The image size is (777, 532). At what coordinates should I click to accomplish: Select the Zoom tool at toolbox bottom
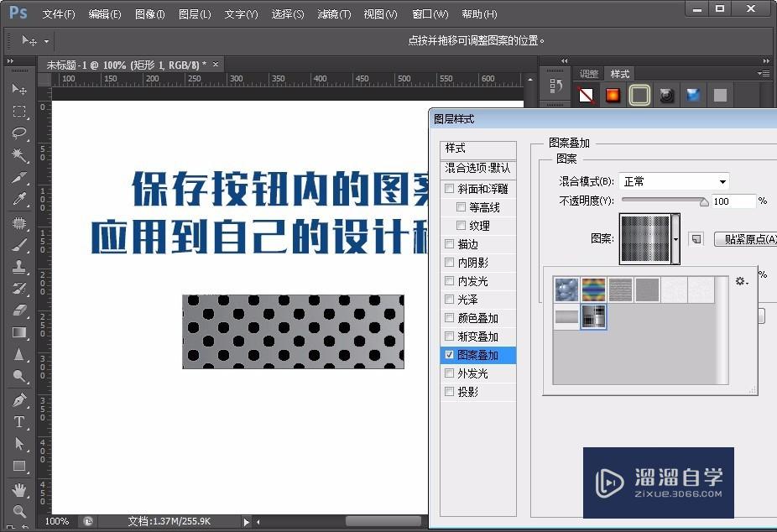(18, 511)
